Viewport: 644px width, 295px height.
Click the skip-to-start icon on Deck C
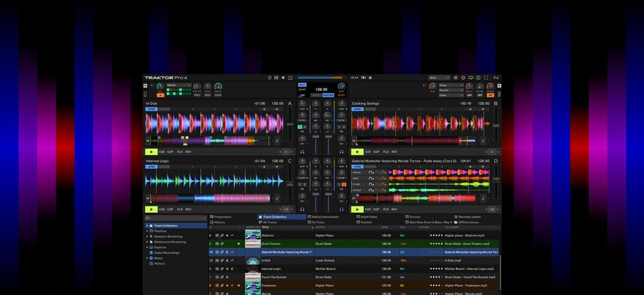click(148, 198)
